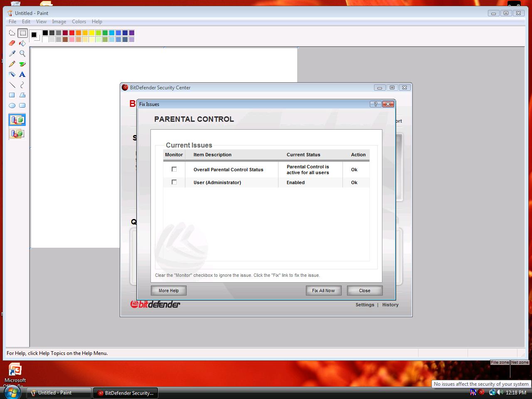The image size is (532, 399).
Task: Click the 'Enabled' status cell
Action: click(296, 182)
